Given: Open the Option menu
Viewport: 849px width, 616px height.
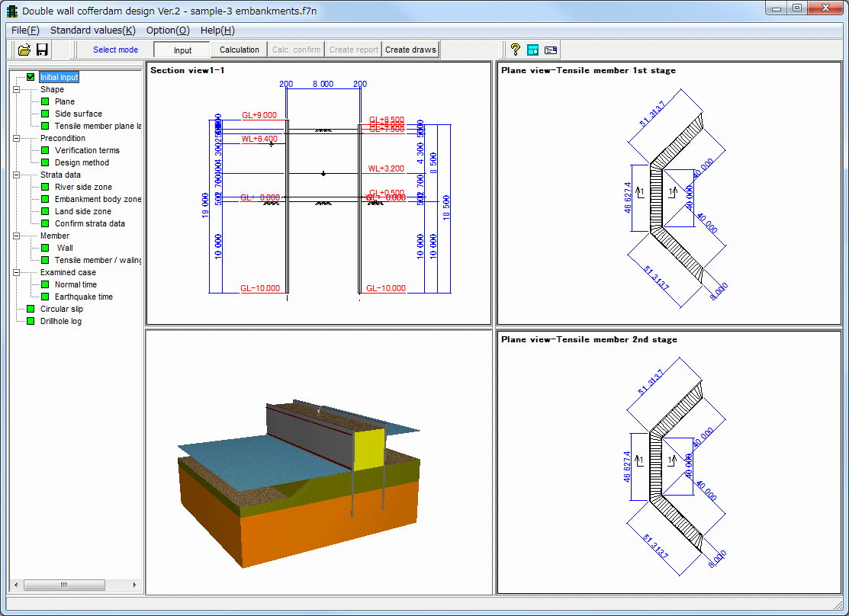Looking at the screenshot, I should (168, 30).
